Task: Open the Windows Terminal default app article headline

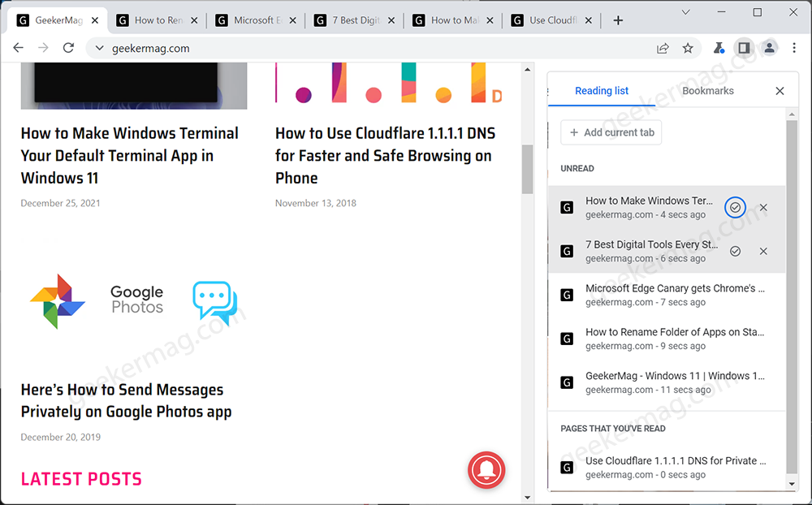Action: tap(129, 155)
